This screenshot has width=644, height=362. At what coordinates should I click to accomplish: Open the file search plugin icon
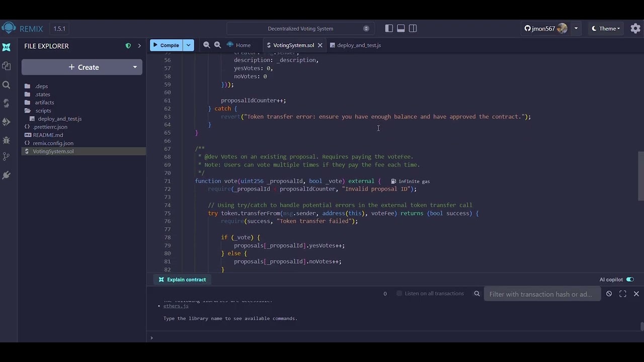coord(7,85)
